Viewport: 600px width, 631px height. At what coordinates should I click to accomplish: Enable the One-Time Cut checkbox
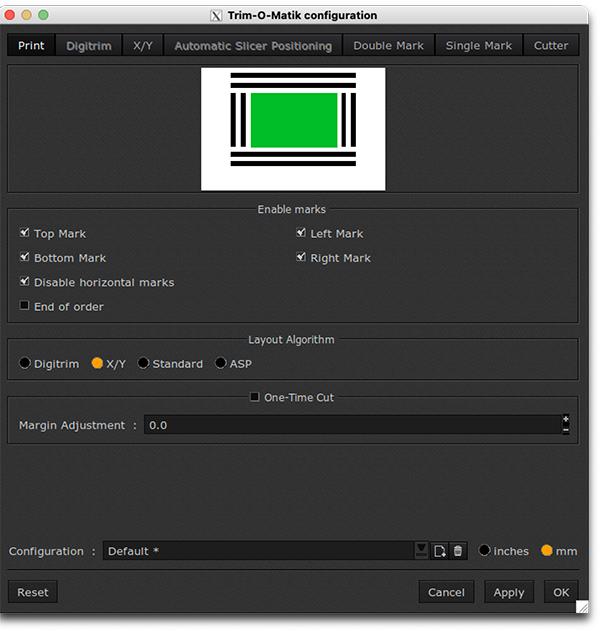[x=255, y=397]
